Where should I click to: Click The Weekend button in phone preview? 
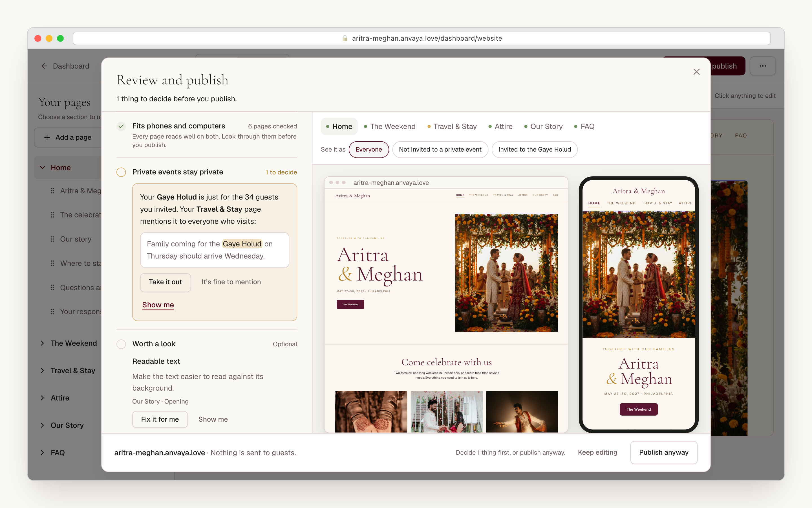(639, 410)
